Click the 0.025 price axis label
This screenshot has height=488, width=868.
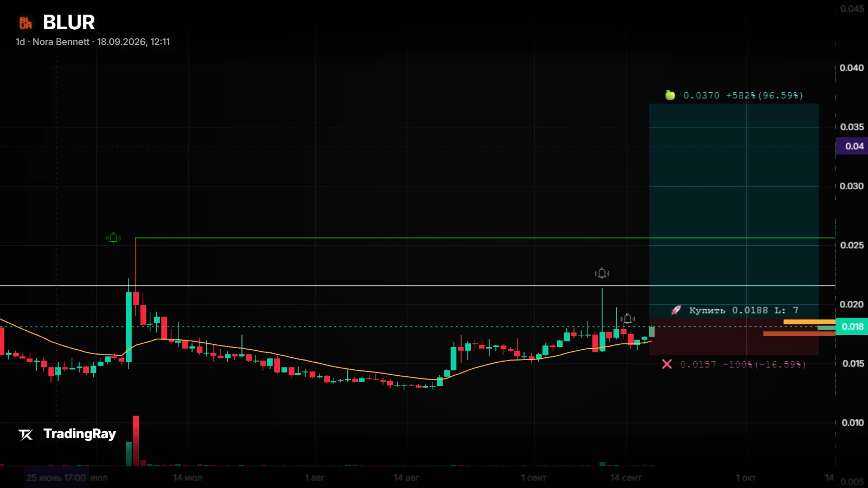pos(852,245)
